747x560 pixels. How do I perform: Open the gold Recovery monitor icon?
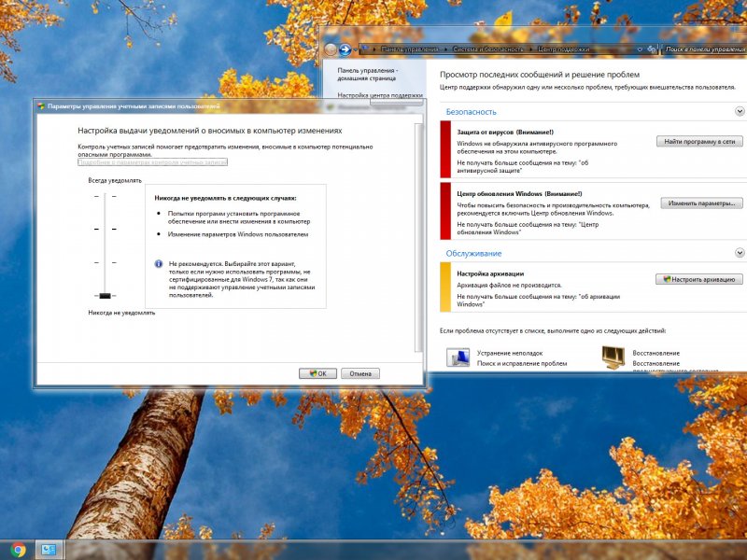pyautogui.click(x=613, y=357)
